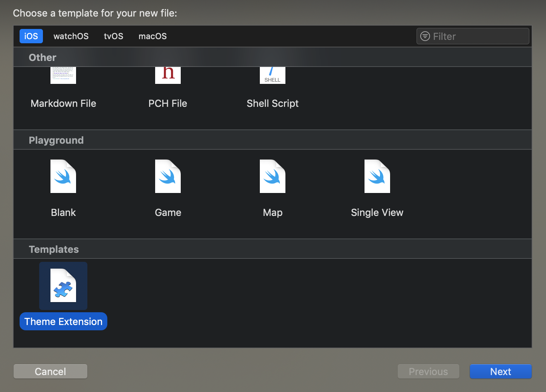Choose the Single View playground icon
This screenshot has width=546, height=392.
(377, 176)
